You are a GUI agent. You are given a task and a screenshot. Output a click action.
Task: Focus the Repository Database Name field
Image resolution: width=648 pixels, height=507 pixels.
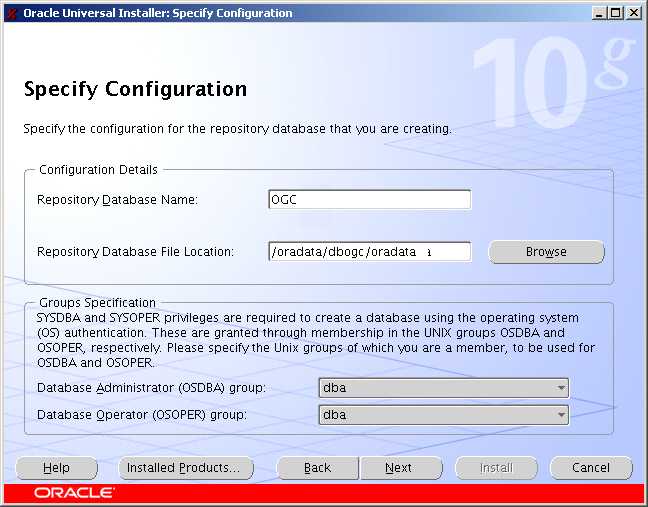pos(369,200)
